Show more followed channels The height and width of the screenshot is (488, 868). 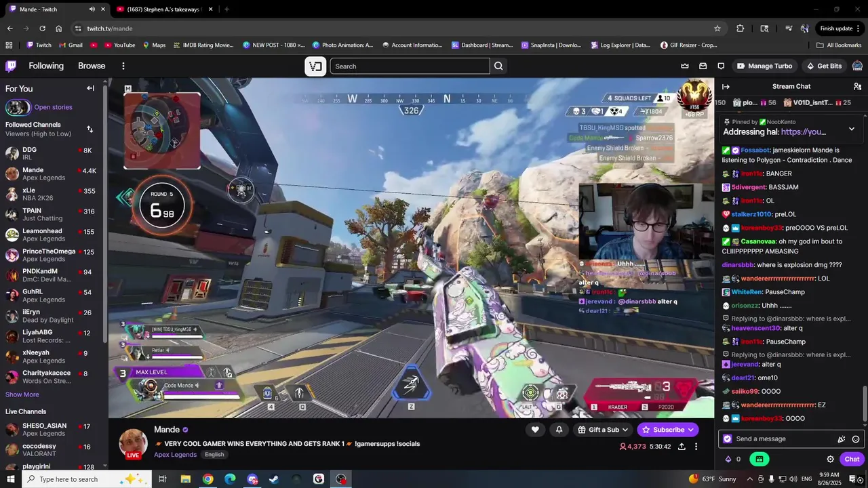point(22,394)
